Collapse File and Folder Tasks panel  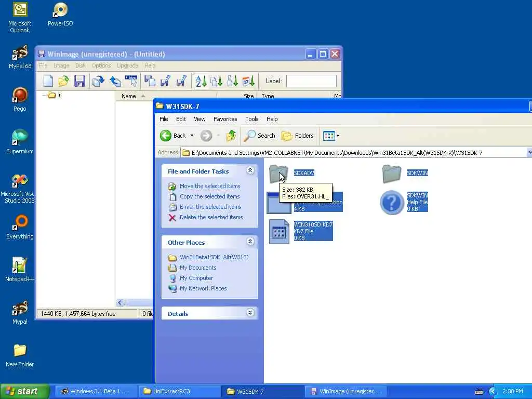pos(250,170)
